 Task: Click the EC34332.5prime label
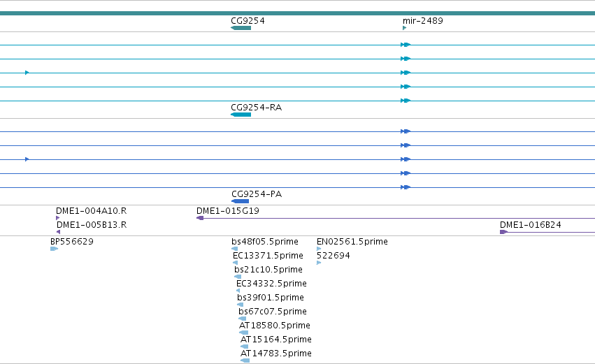point(271,283)
